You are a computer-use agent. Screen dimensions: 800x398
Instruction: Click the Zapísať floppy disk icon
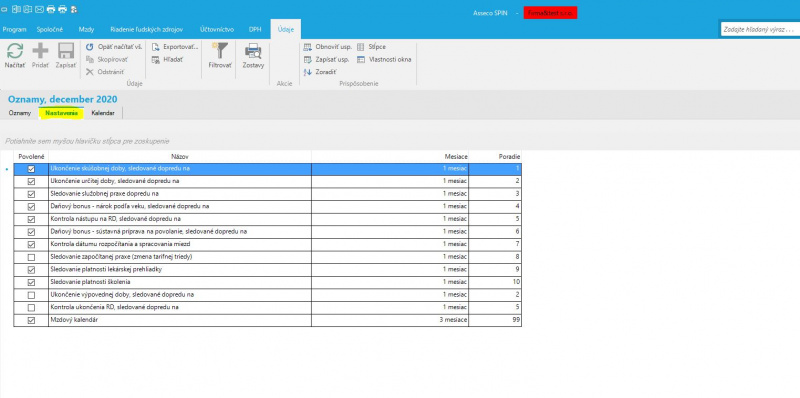click(66, 51)
